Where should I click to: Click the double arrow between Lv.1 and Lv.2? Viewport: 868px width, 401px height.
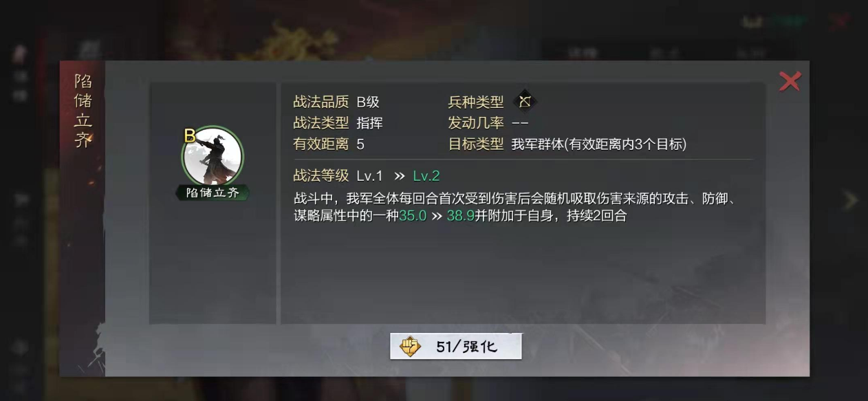point(399,176)
